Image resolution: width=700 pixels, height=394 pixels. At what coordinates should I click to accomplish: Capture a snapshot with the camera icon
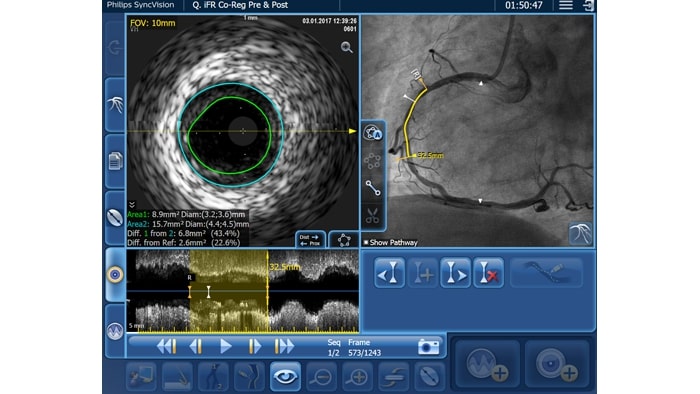coord(429,347)
